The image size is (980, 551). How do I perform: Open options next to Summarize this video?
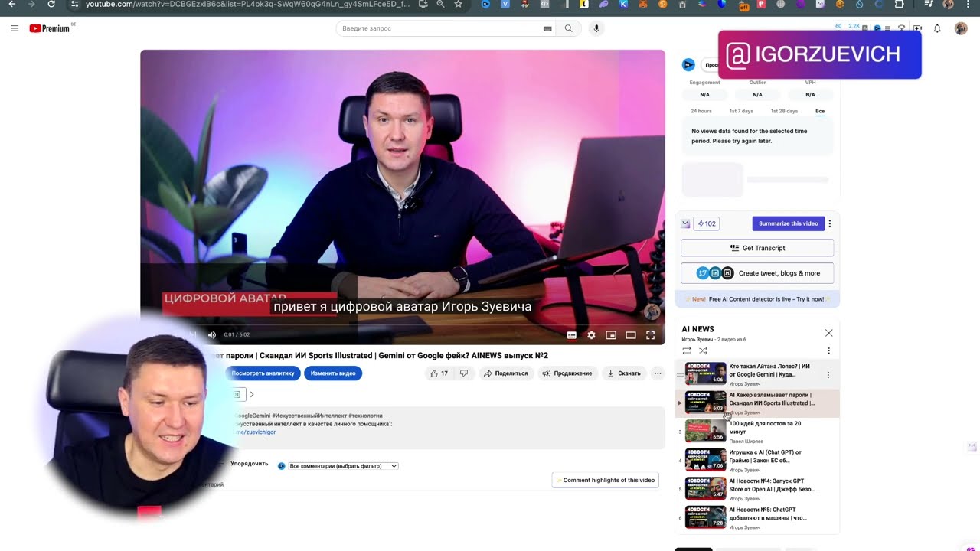[830, 223]
